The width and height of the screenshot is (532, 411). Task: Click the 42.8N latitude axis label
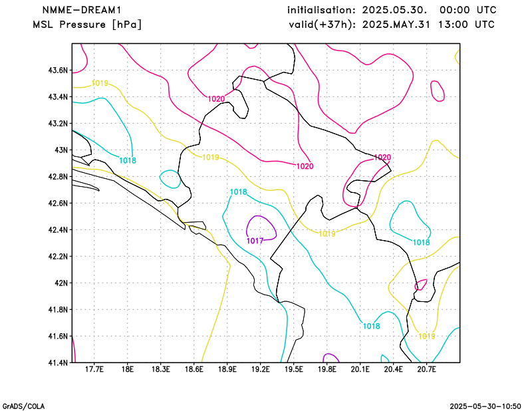tap(58, 177)
